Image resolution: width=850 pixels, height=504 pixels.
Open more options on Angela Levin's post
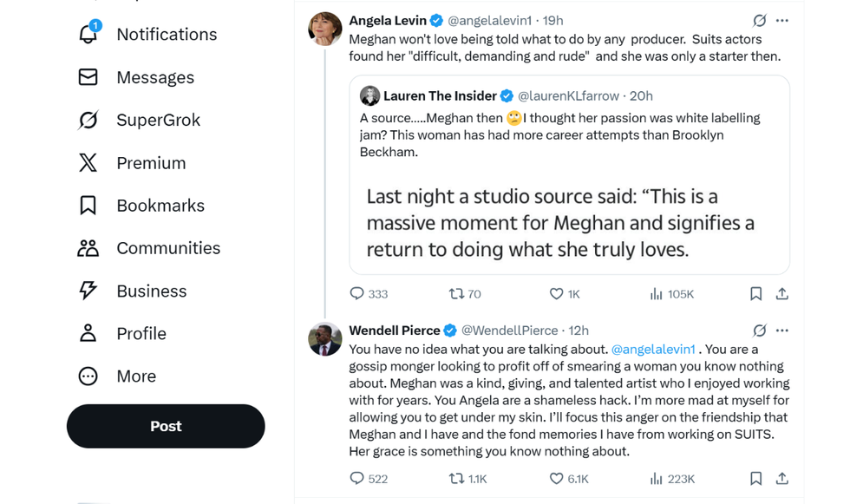[x=782, y=20]
